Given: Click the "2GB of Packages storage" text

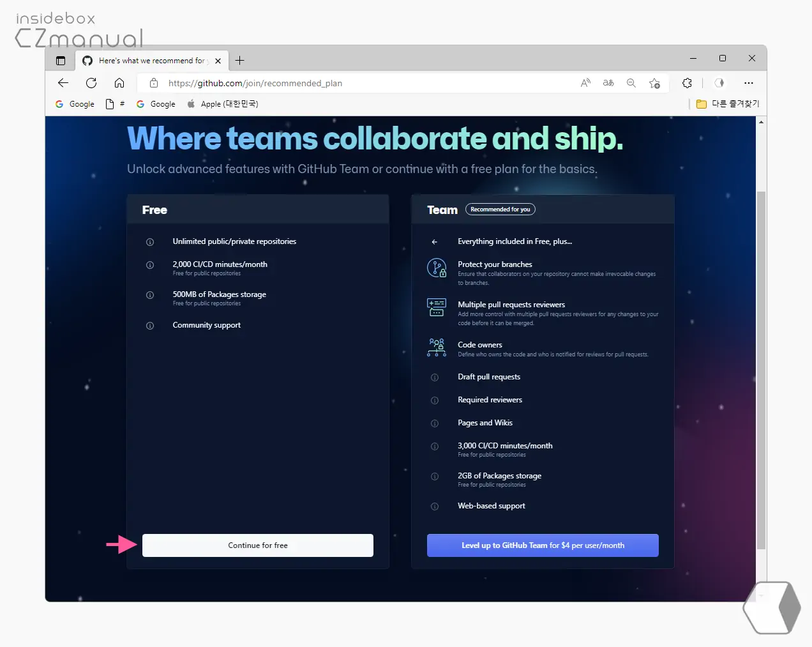Looking at the screenshot, I should pyautogui.click(x=499, y=476).
